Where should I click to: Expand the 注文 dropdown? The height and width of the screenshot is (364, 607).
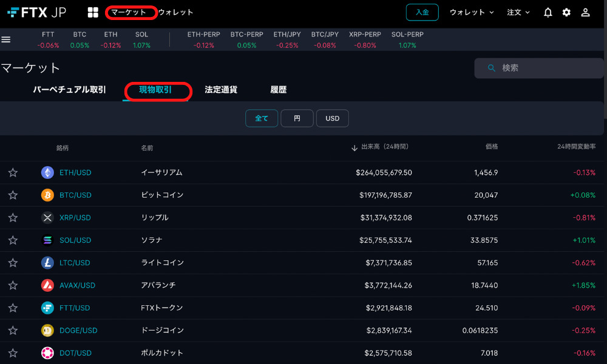click(518, 12)
